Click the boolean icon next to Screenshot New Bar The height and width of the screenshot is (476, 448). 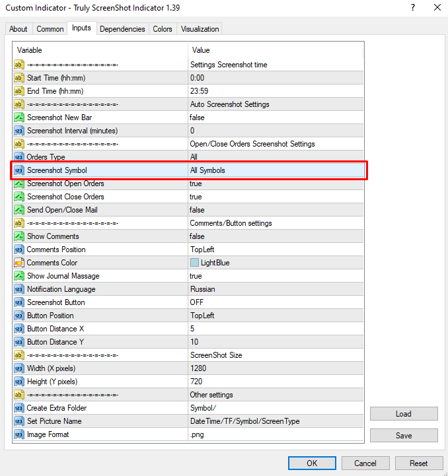pos(19,118)
